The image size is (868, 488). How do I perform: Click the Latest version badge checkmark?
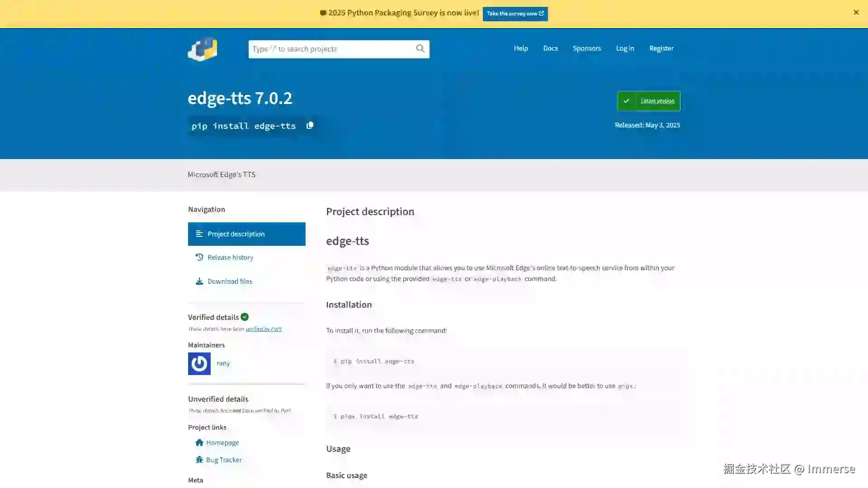[x=627, y=101]
